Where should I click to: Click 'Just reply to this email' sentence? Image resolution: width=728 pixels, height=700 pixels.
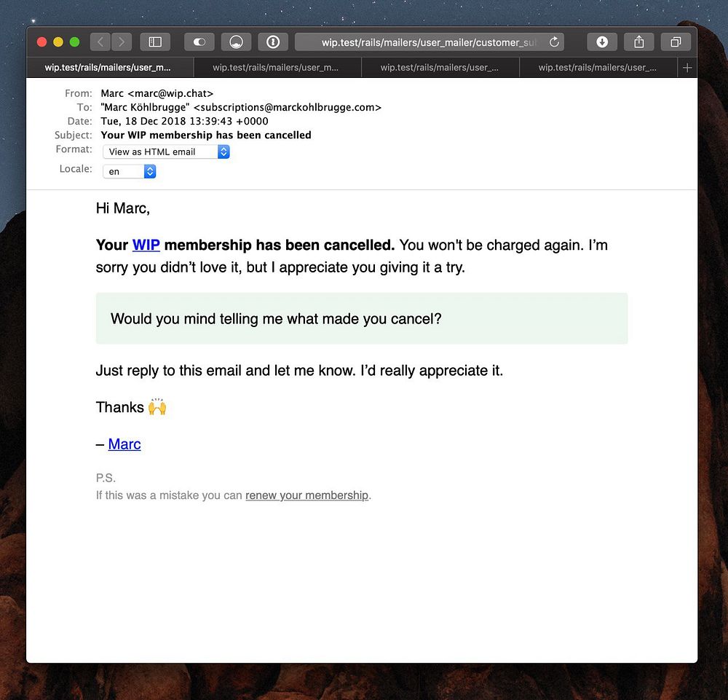[299, 370]
